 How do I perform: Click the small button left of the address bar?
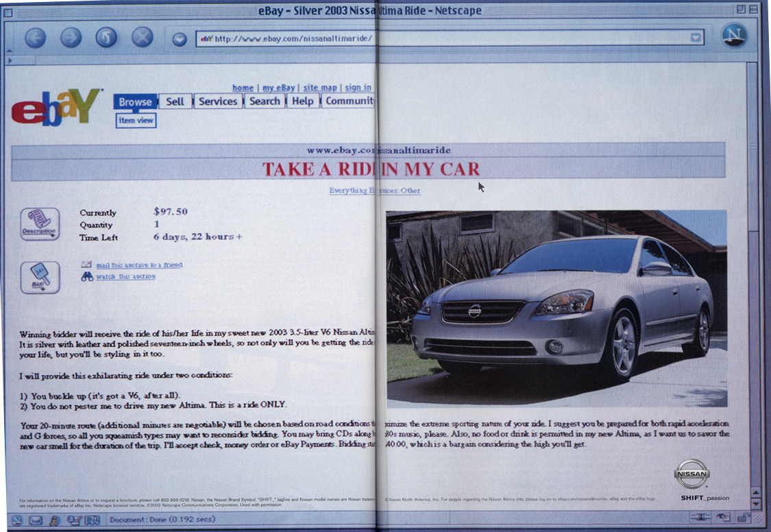[x=180, y=39]
